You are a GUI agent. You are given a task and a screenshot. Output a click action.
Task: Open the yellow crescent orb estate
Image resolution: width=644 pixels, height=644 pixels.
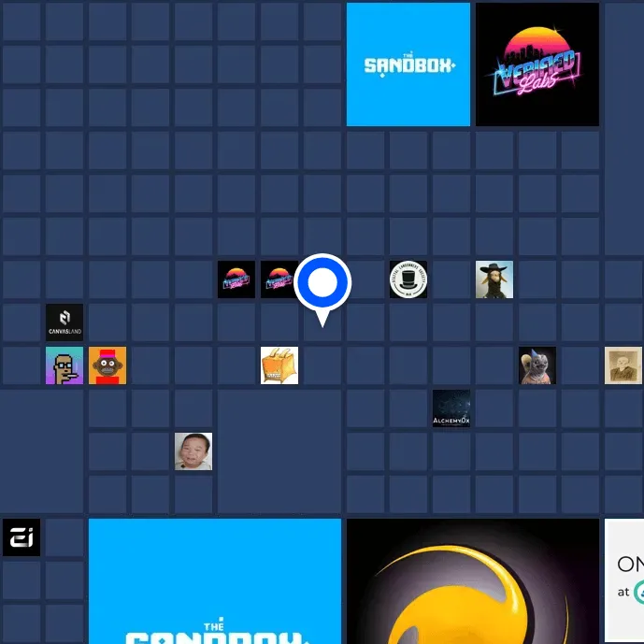point(473,581)
